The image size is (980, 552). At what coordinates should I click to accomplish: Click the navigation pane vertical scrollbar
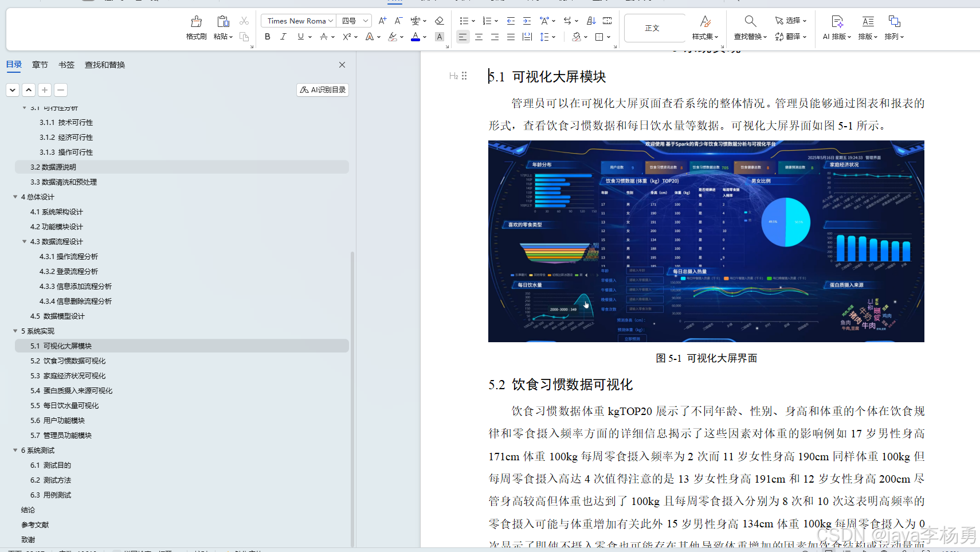pos(352,398)
